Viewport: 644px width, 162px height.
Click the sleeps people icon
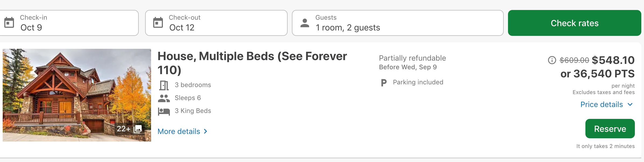(x=164, y=98)
